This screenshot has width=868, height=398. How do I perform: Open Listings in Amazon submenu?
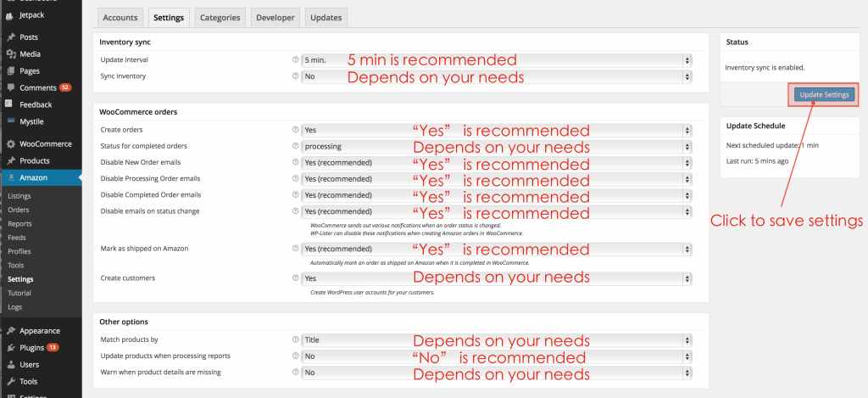point(19,196)
